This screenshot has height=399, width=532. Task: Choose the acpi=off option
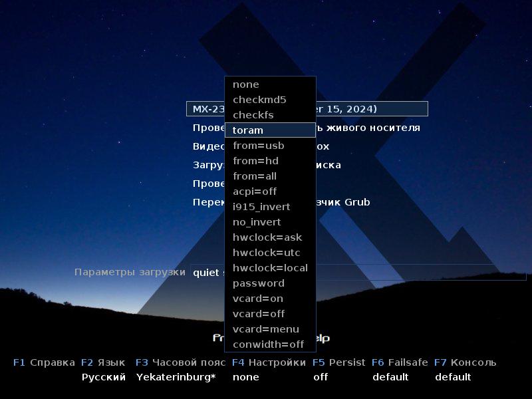(x=270, y=192)
